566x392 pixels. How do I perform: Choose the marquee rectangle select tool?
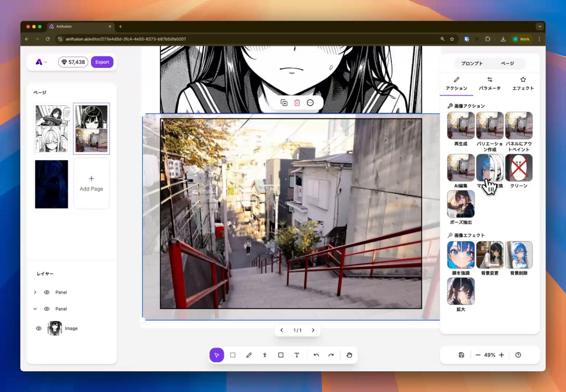pos(233,355)
